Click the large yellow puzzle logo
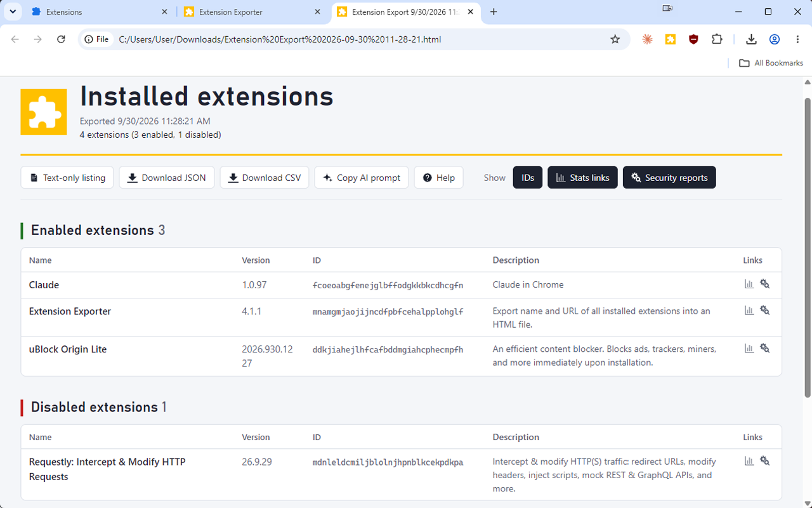Screen dimensions: 812x508 pos(44,112)
